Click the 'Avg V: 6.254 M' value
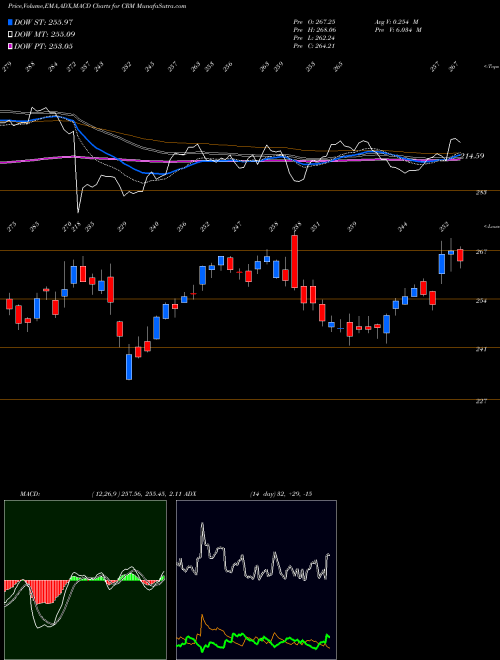 tap(396, 22)
